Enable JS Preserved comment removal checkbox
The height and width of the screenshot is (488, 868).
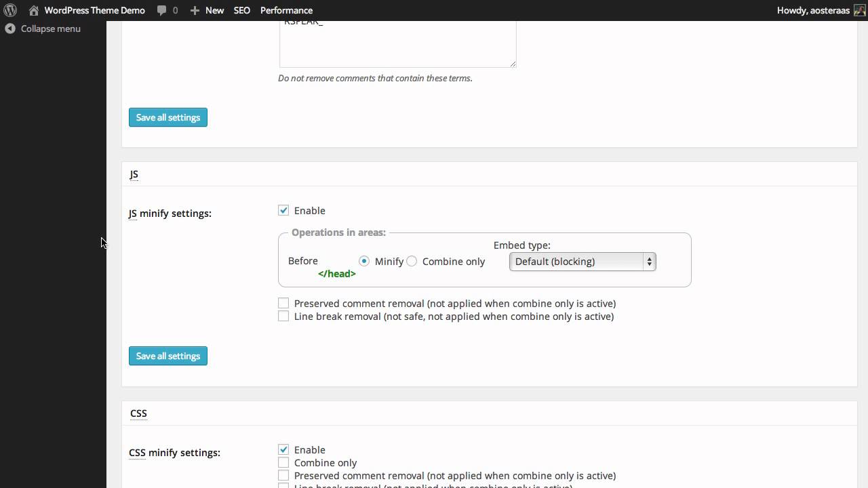tap(283, 303)
